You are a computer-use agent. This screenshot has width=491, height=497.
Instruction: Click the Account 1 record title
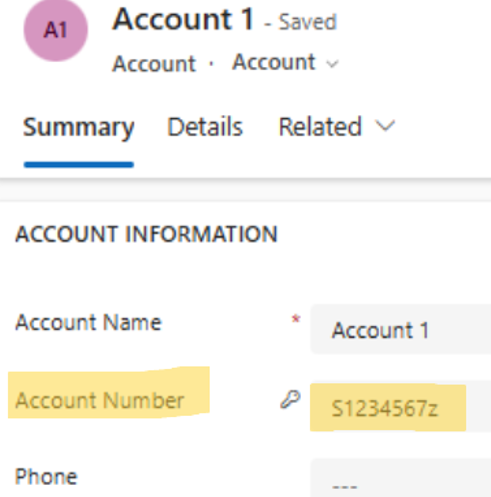(x=184, y=19)
